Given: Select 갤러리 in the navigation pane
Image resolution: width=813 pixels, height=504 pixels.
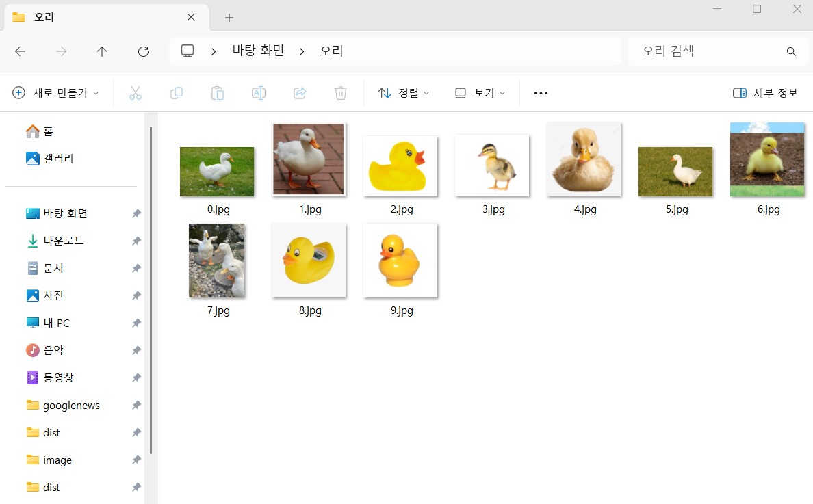Looking at the screenshot, I should pyautogui.click(x=57, y=159).
